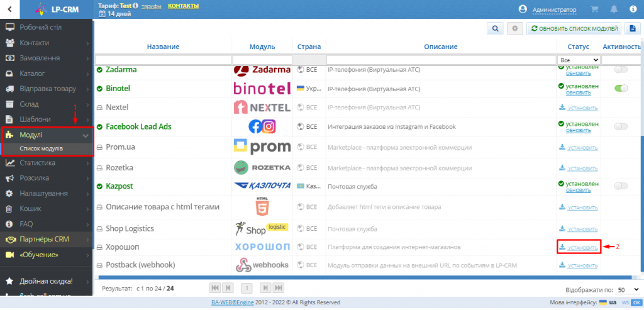Screen dimensions: 644x310
Task: Open notifications bell icon
Action: click(614, 9)
